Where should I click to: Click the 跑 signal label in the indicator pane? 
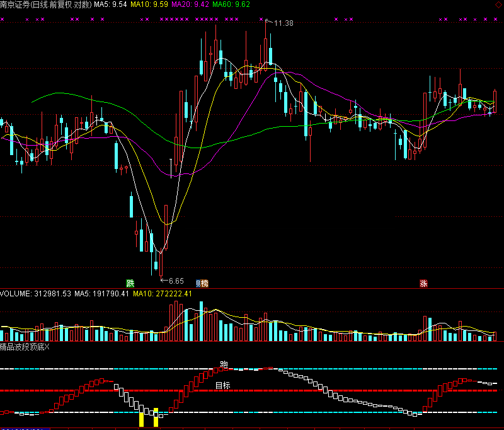tap(224, 364)
